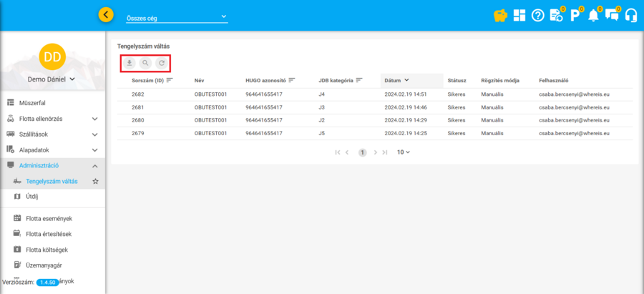
Task: Click the search magnifier icon
Action: pos(145,64)
